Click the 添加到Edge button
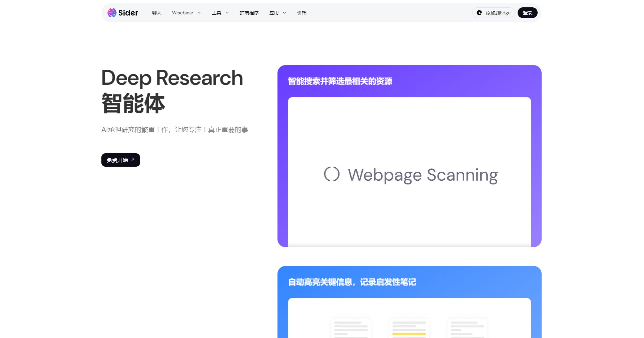Viewport: 644px width, 338px height. (x=494, y=12)
